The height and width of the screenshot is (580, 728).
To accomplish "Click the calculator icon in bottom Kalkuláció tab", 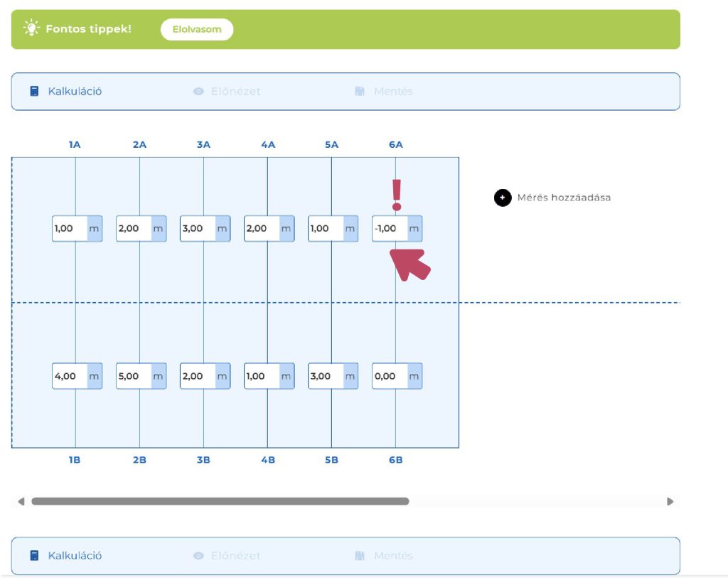I will (x=33, y=555).
